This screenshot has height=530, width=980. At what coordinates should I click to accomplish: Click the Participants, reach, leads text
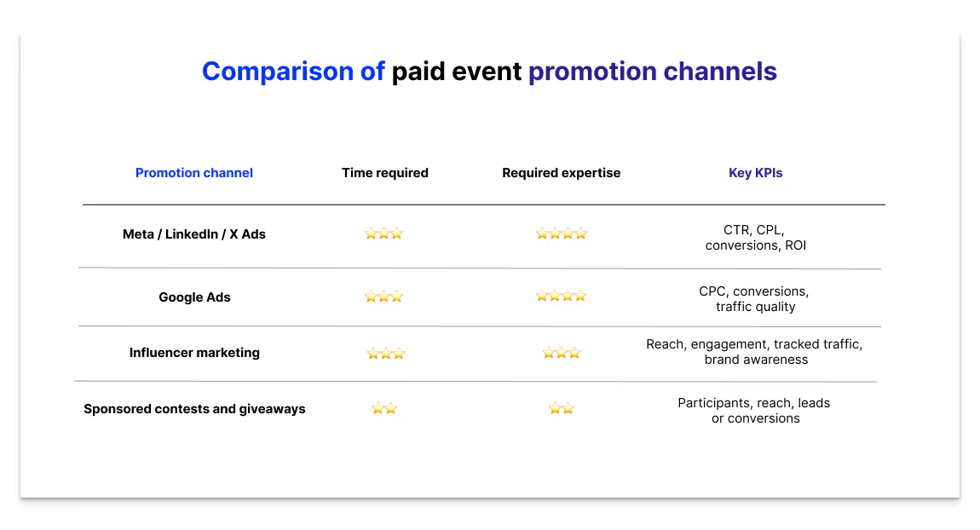pos(754,410)
